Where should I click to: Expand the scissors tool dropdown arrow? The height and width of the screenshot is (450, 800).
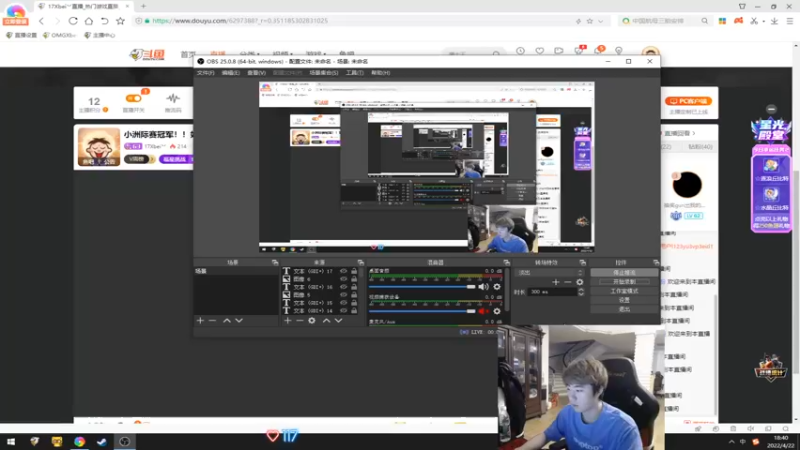763,21
